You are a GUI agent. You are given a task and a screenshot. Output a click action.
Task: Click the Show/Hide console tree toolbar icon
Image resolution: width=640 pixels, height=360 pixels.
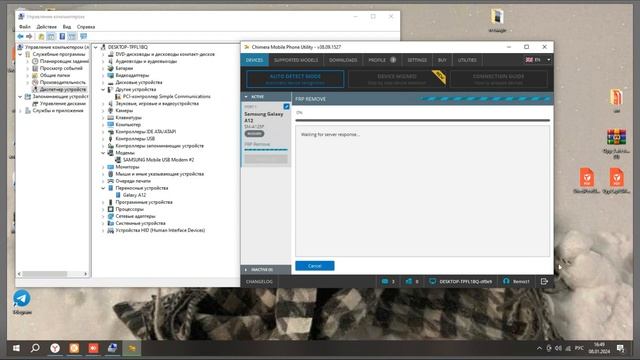pos(51,36)
